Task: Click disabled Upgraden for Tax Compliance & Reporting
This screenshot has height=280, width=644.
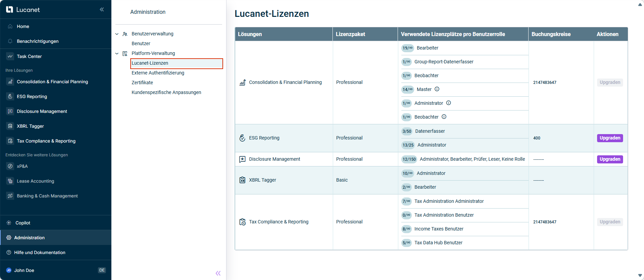Action: click(610, 222)
